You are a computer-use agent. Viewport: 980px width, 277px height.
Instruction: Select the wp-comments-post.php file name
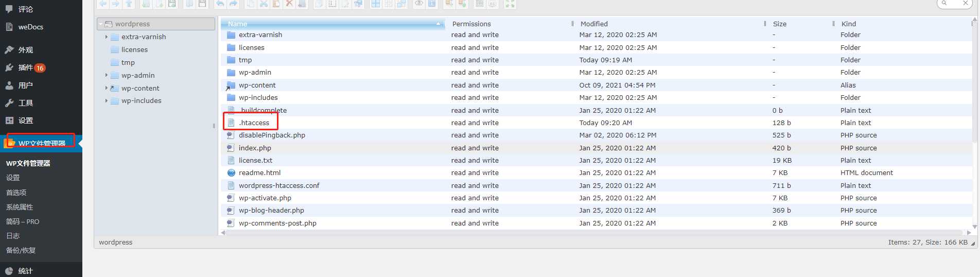277,223
